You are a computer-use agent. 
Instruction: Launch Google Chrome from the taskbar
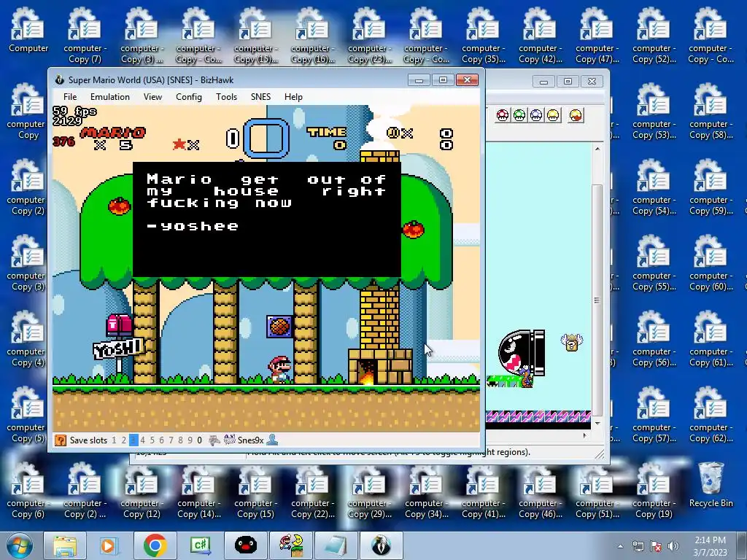point(155,545)
